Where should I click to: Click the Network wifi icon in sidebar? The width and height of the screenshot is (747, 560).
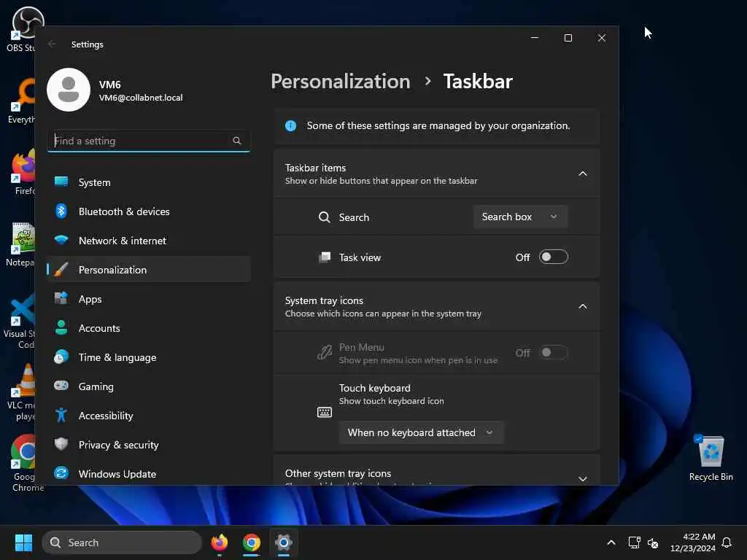tap(61, 239)
